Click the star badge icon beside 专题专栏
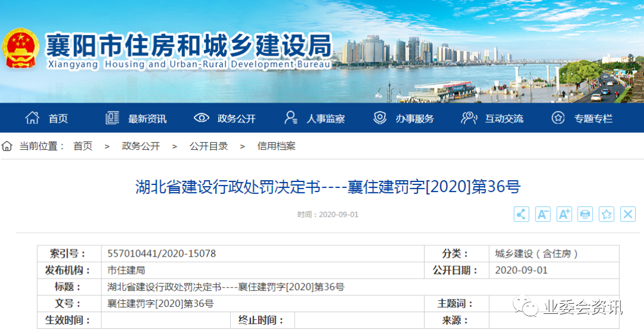 pos(558,118)
